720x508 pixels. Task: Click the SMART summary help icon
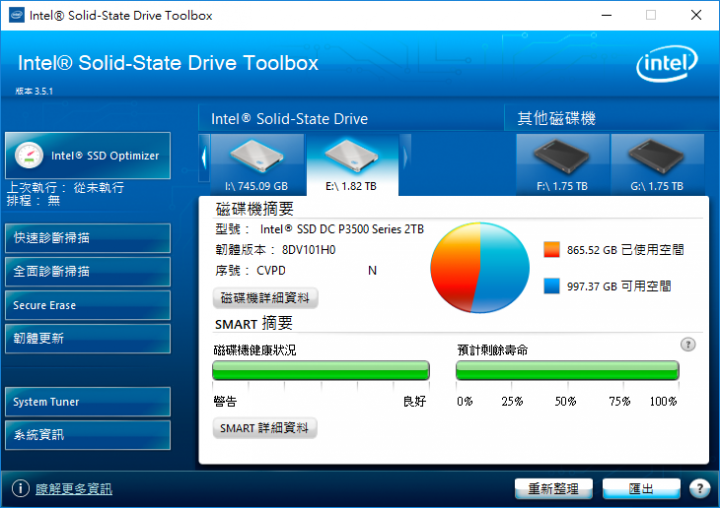pos(687,344)
